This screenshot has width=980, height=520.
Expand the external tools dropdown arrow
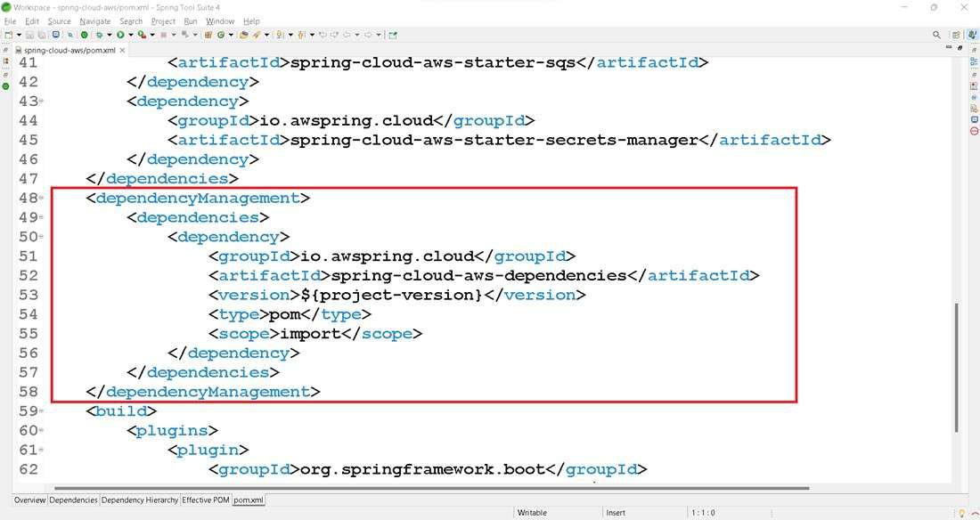[x=151, y=35]
